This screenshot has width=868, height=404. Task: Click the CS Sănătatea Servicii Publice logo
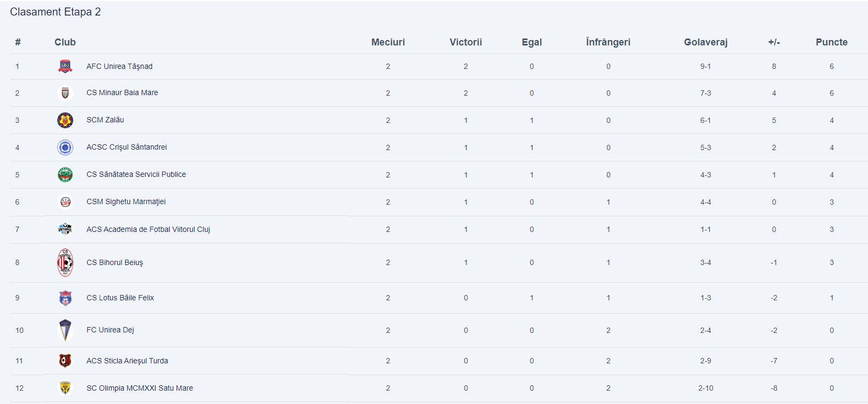click(65, 175)
